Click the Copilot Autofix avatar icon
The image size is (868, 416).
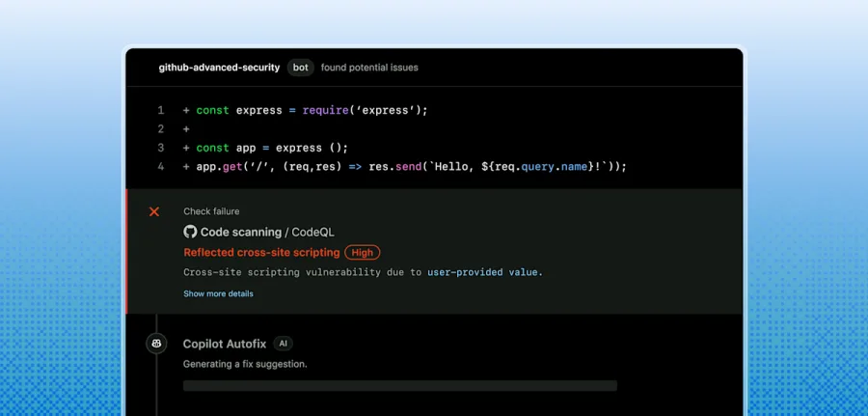tap(156, 344)
